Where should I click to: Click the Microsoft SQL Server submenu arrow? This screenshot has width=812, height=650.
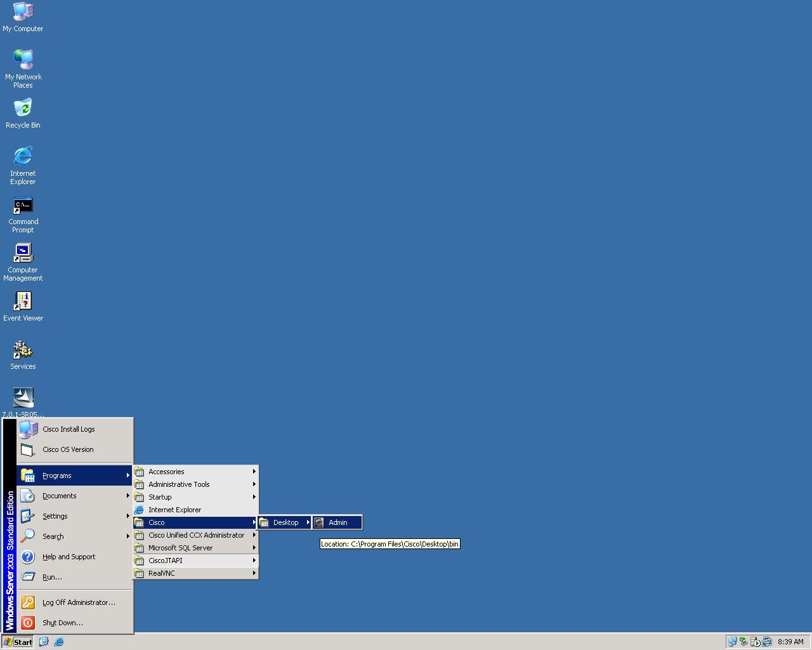(254, 548)
